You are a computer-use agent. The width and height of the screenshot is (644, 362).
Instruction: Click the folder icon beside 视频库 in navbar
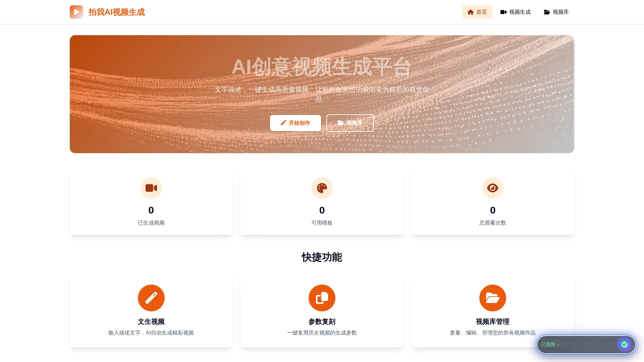coord(547,12)
